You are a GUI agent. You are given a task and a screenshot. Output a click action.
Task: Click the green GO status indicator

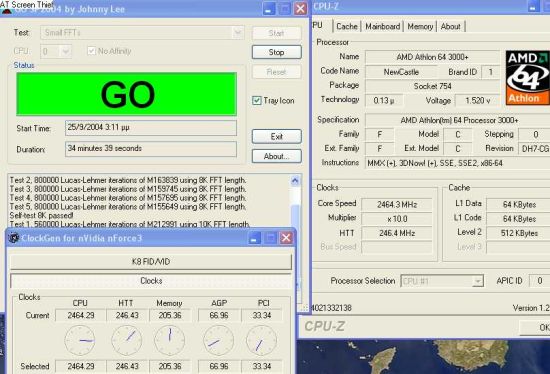point(127,94)
